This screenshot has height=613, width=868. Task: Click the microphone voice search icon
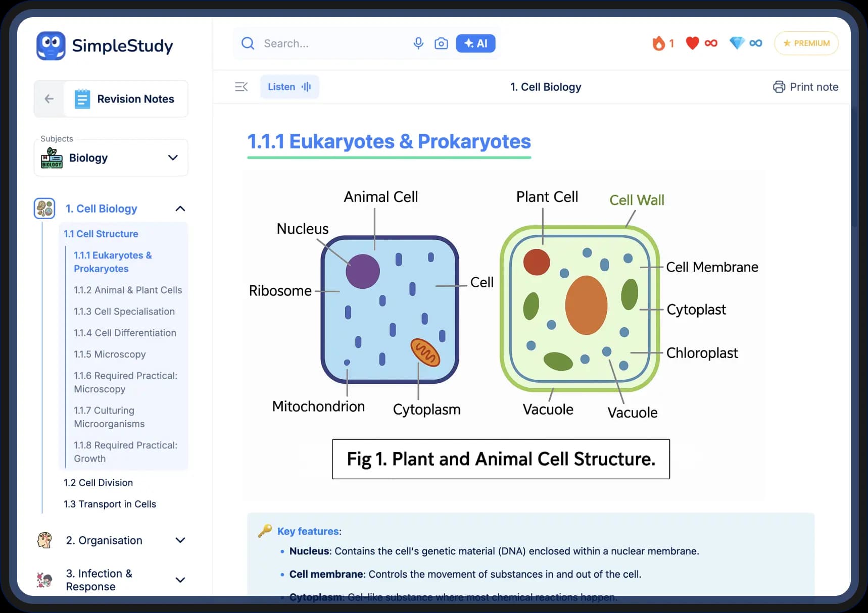(x=418, y=43)
